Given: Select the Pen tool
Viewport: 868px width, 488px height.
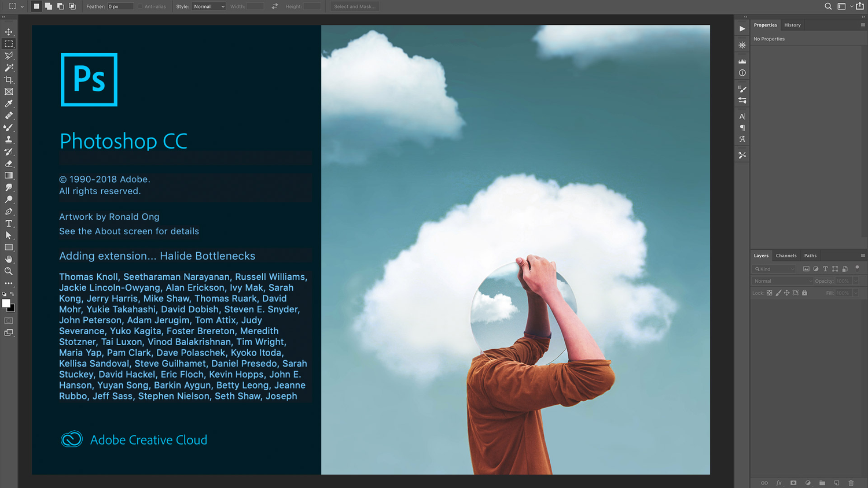Looking at the screenshot, I should point(9,212).
